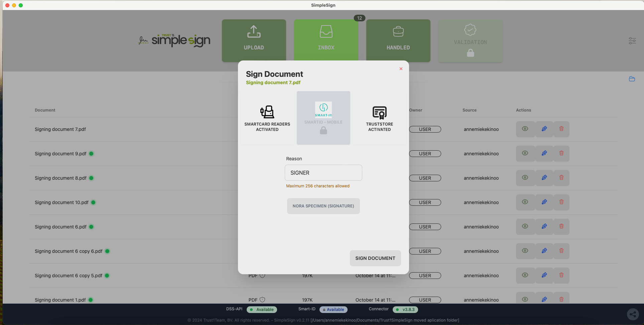Open the Upload tab
Screen dimensions: 644x325
coord(254,40)
